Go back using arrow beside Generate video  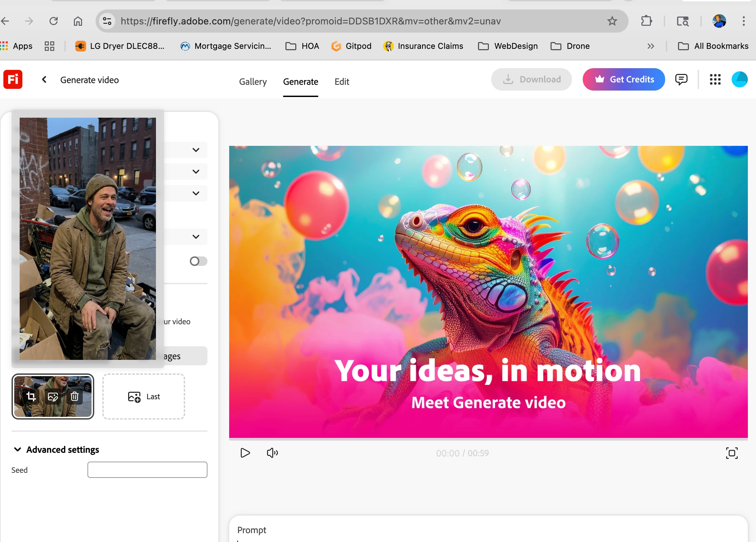pos(44,79)
